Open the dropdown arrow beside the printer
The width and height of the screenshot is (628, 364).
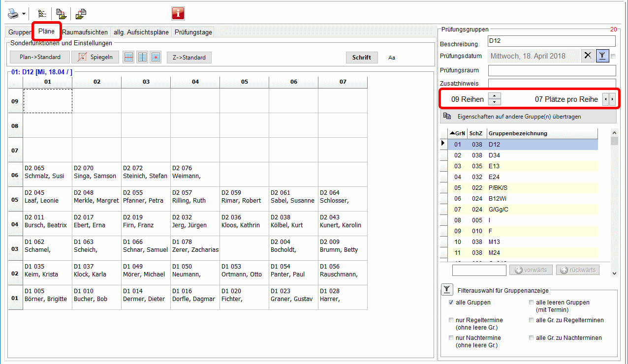(24, 14)
